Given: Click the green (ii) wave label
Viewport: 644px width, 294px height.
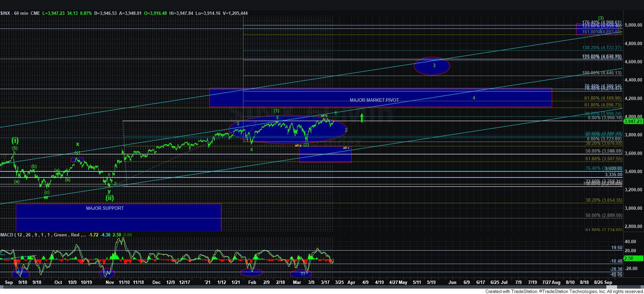Looking at the screenshot, I should [110, 198].
